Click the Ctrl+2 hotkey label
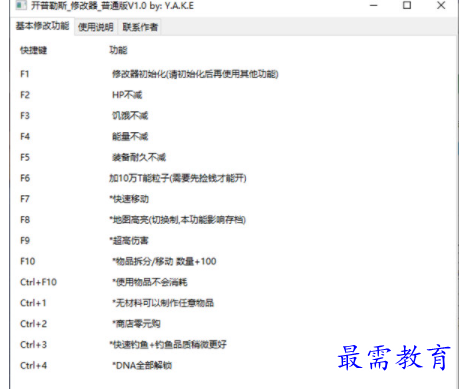The image size is (459, 389). coord(34,324)
